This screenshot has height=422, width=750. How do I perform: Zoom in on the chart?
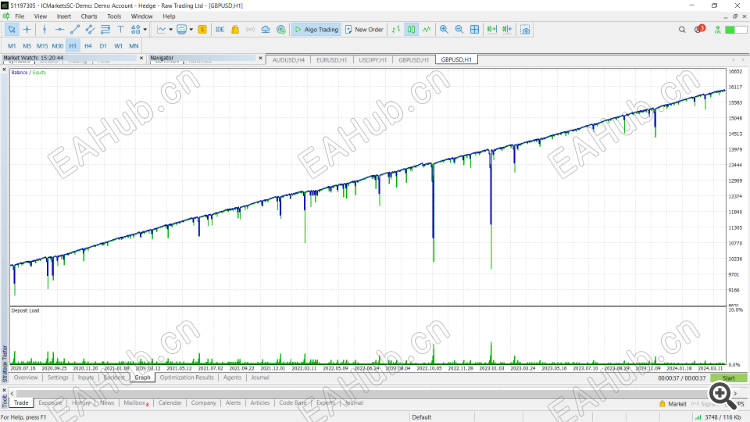pos(444,30)
